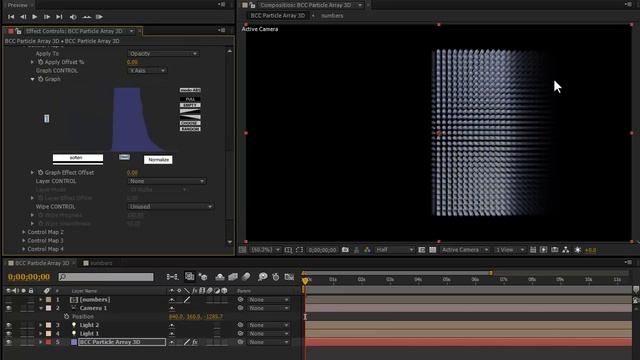The image size is (640, 360).
Task: Click the Show Channel color icon in viewer
Action: point(367,250)
